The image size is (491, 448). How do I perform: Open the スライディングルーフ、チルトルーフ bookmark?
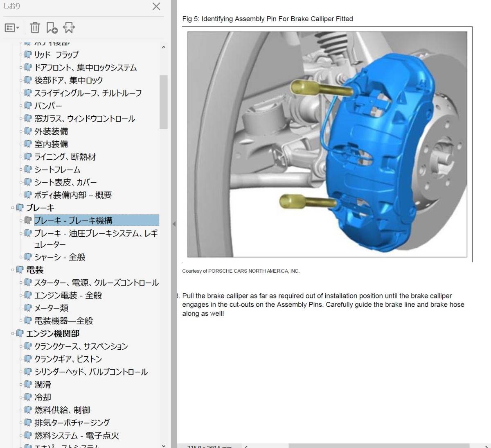(88, 93)
